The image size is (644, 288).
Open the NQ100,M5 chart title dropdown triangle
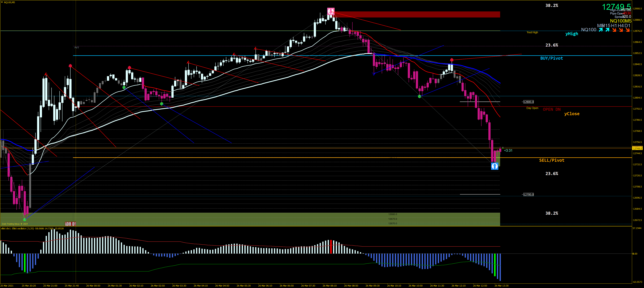coord(2,2)
